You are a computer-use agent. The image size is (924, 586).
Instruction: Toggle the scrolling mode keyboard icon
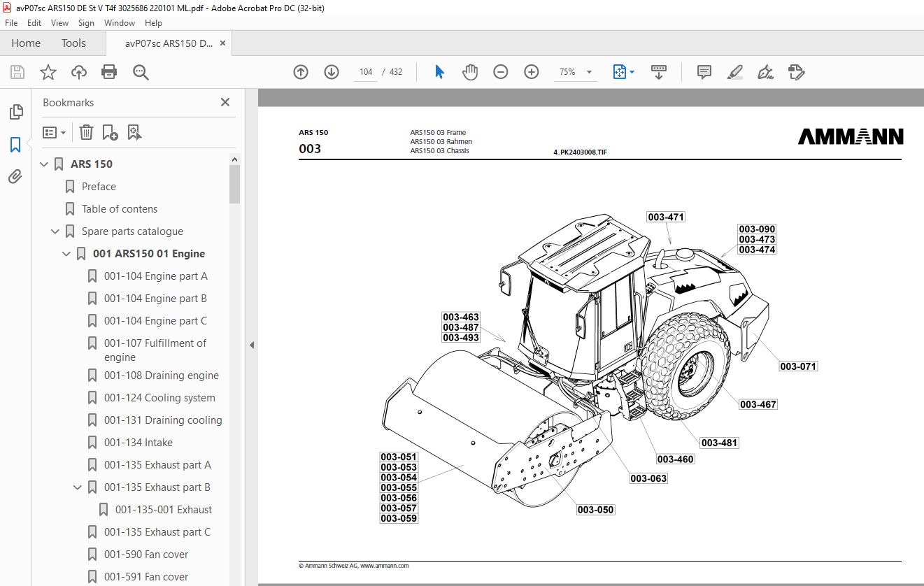pos(658,72)
